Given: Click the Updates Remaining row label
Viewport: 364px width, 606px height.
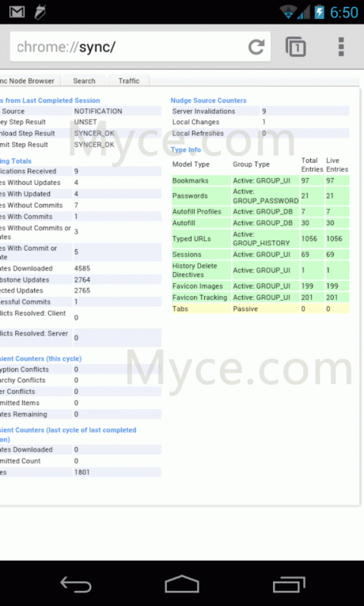Looking at the screenshot, I should [24, 415].
